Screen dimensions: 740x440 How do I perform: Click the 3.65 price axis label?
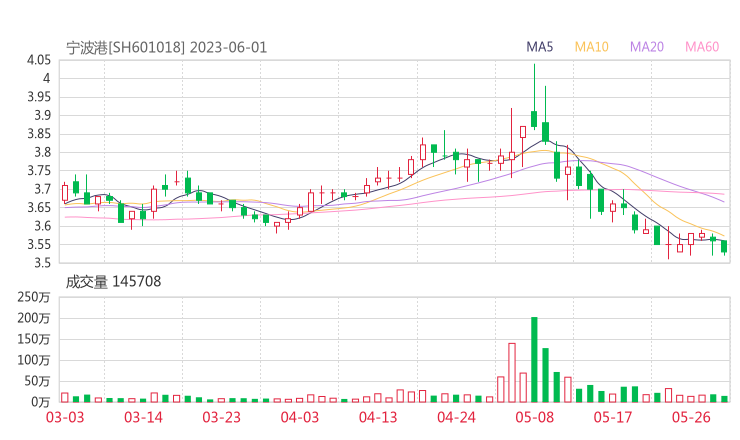coord(39,207)
